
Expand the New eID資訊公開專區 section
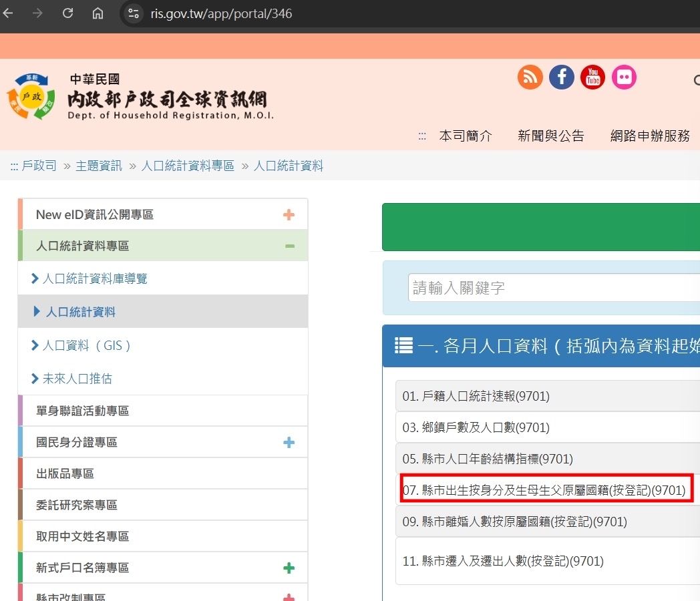point(289,214)
